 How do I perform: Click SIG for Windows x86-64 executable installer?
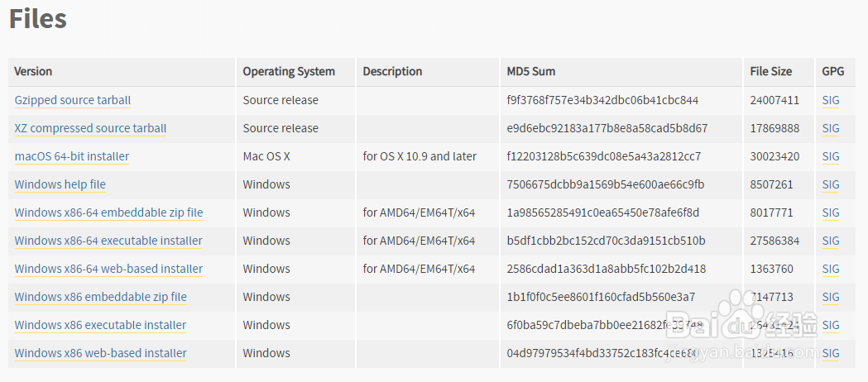click(x=831, y=241)
